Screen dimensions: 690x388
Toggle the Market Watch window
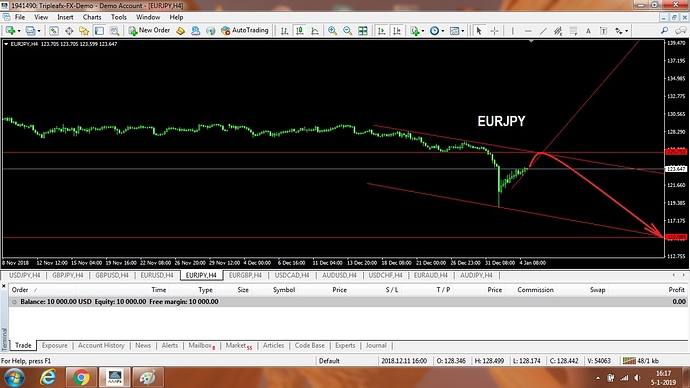pos(54,31)
